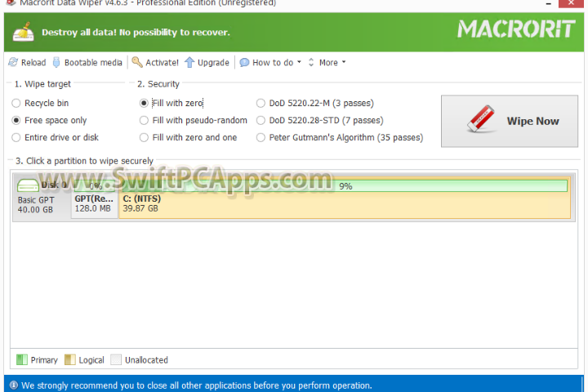Select Fill with zero security method

(171, 103)
